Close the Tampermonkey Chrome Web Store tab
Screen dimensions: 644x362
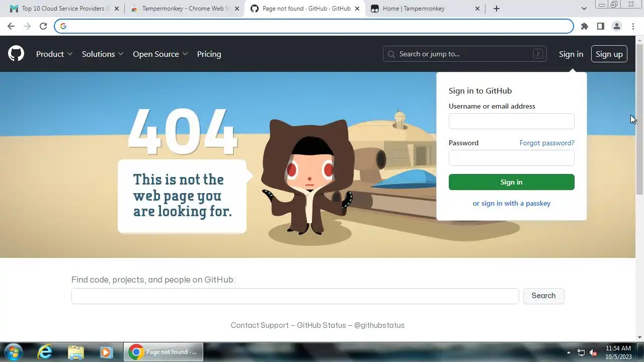tap(237, 9)
